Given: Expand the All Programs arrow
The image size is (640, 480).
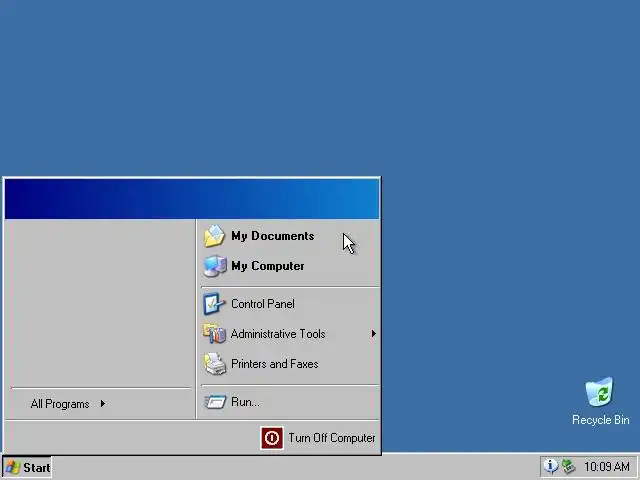Looking at the screenshot, I should pyautogui.click(x=103, y=404).
